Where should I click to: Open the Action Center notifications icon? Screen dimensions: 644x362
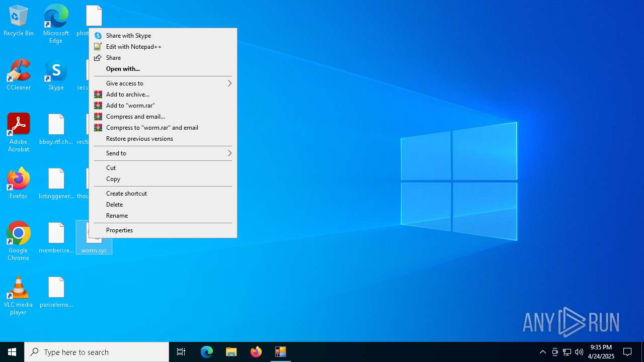(627, 352)
